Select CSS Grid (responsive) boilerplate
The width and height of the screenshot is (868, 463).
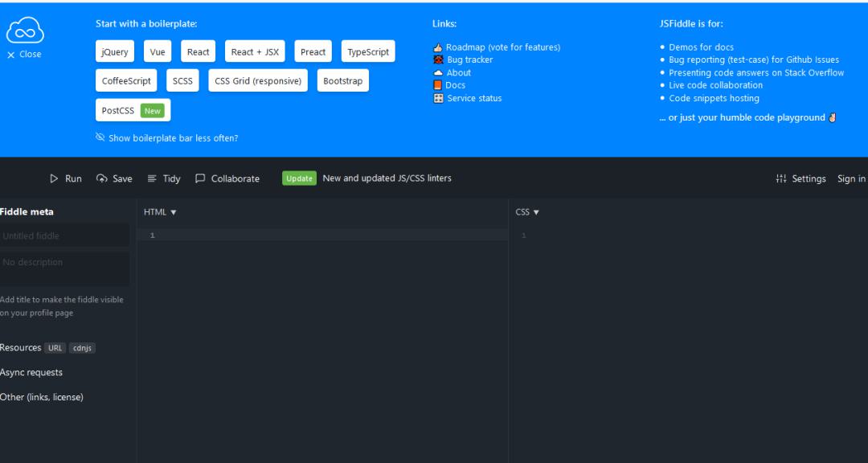click(x=258, y=81)
